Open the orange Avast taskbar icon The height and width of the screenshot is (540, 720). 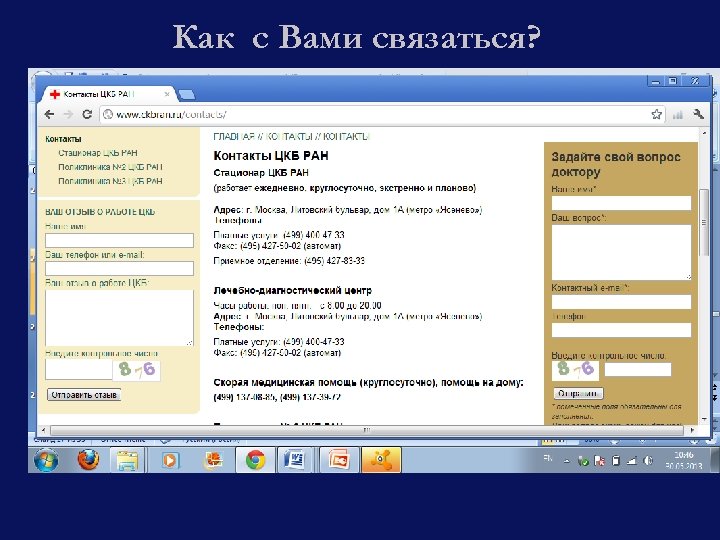(381, 460)
